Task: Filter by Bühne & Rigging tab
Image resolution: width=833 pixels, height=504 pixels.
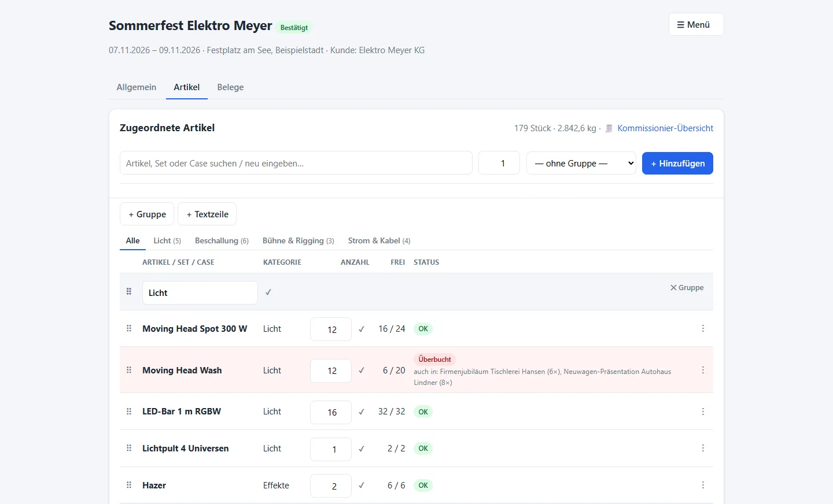Action: click(x=298, y=241)
